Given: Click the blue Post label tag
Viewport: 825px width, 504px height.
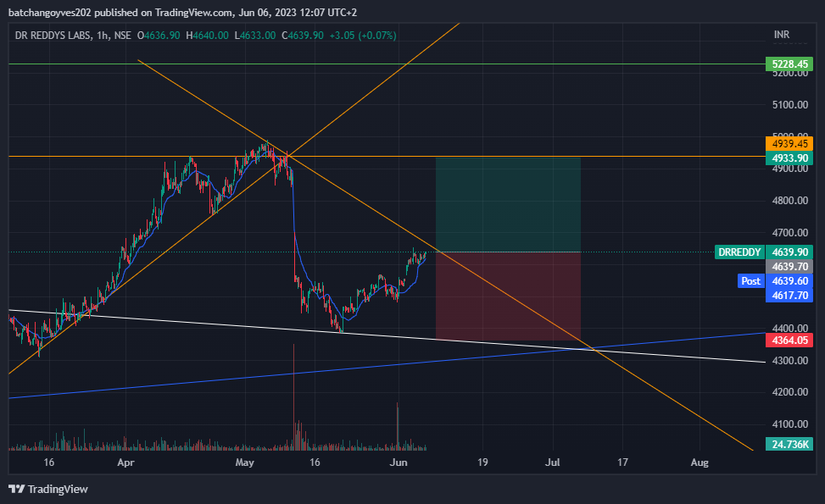Looking at the screenshot, I should point(751,280).
